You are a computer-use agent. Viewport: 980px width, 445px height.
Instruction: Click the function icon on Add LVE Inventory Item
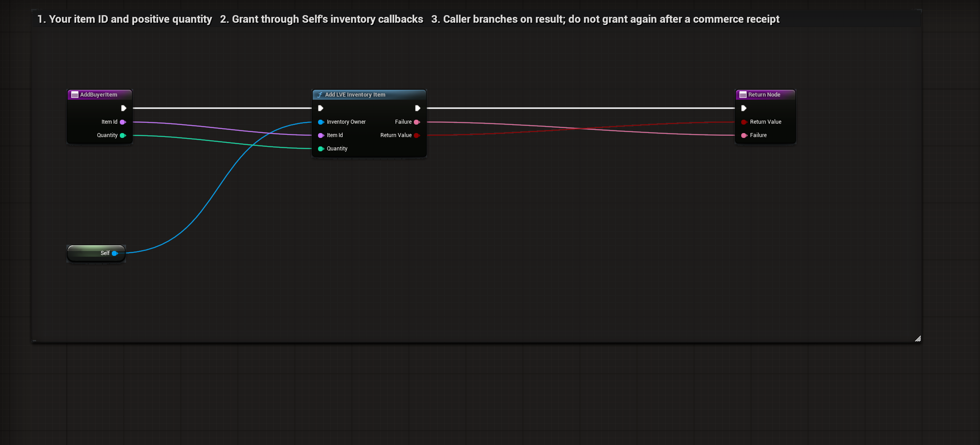[320, 95]
